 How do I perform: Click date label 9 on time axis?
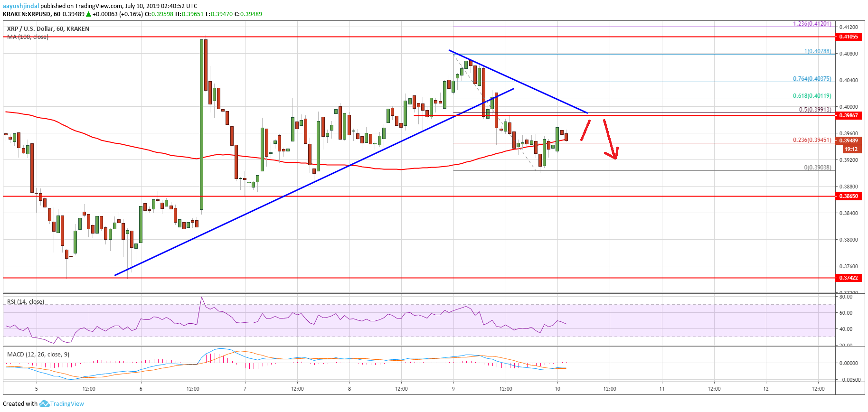point(453,389)
